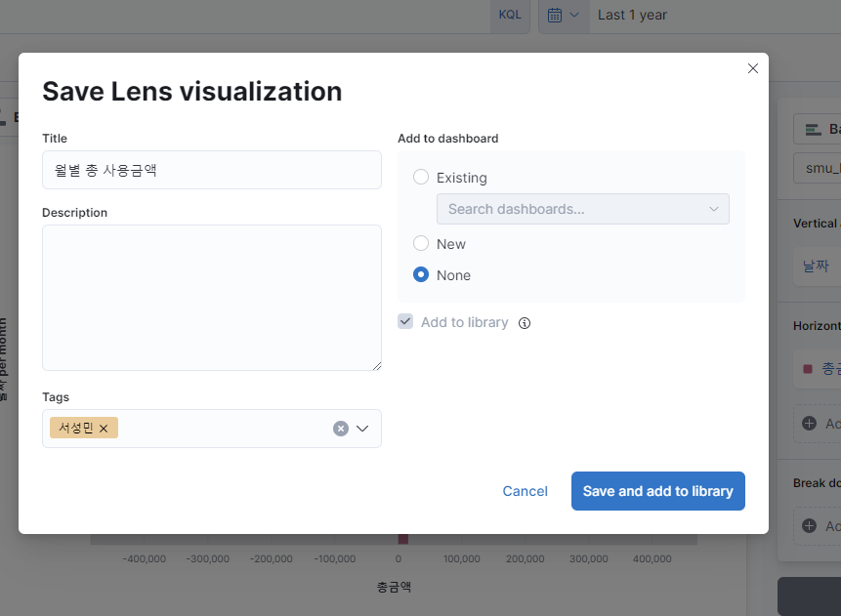Open the bar chart type selector

click(x=818, y=129)
